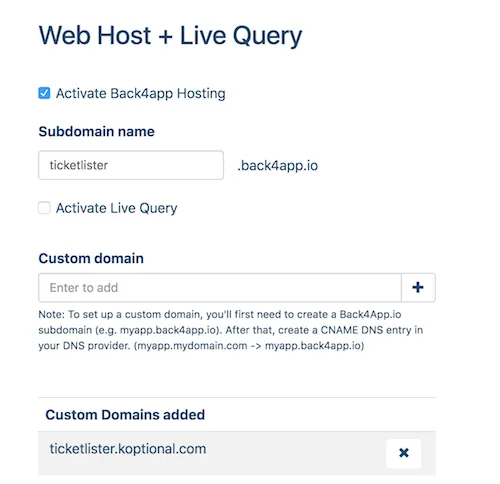Click the 'Web Host + Live Query' heading
Viewport: 500px width, 484px height.
pos(170,35)
